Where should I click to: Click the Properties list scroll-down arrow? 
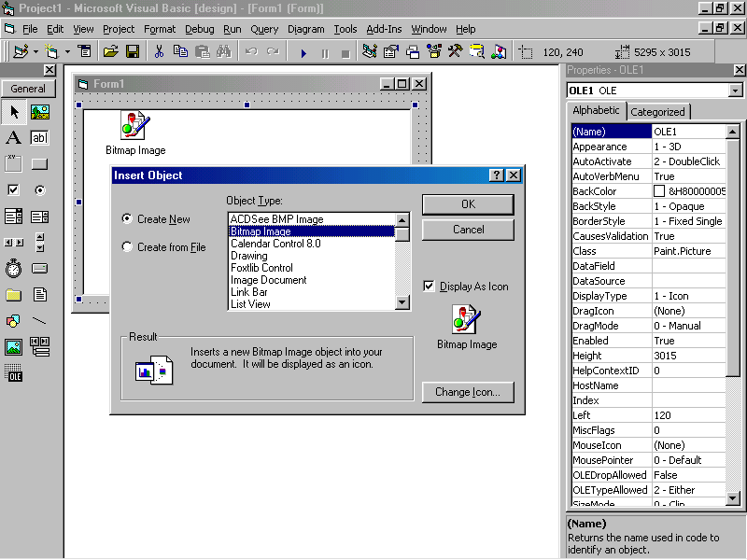[x=733, y=498]
